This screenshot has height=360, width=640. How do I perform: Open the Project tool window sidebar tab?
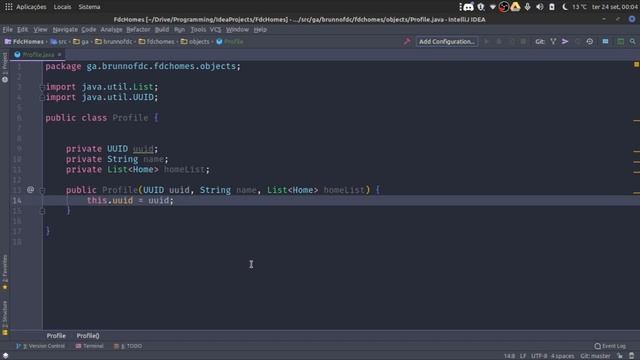(4, 67)
